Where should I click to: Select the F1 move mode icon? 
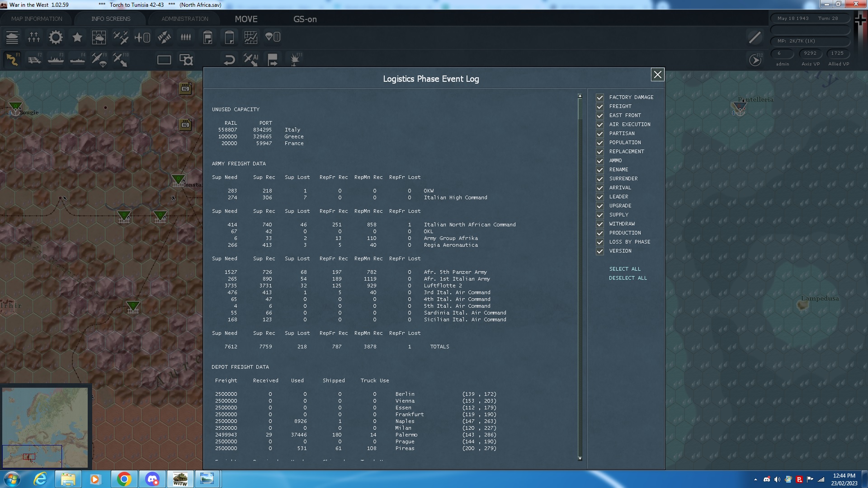(12, 60)
